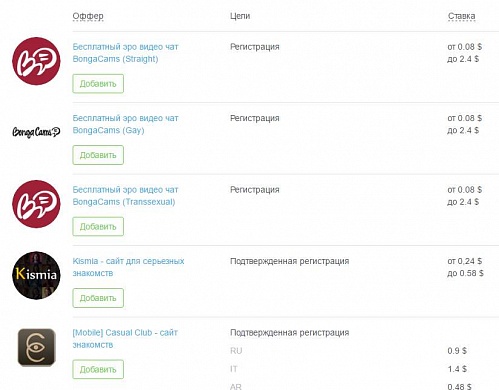Open the [Mobile] Casual Club offer link
Screen dimensions: 499x390
point(125,338)
